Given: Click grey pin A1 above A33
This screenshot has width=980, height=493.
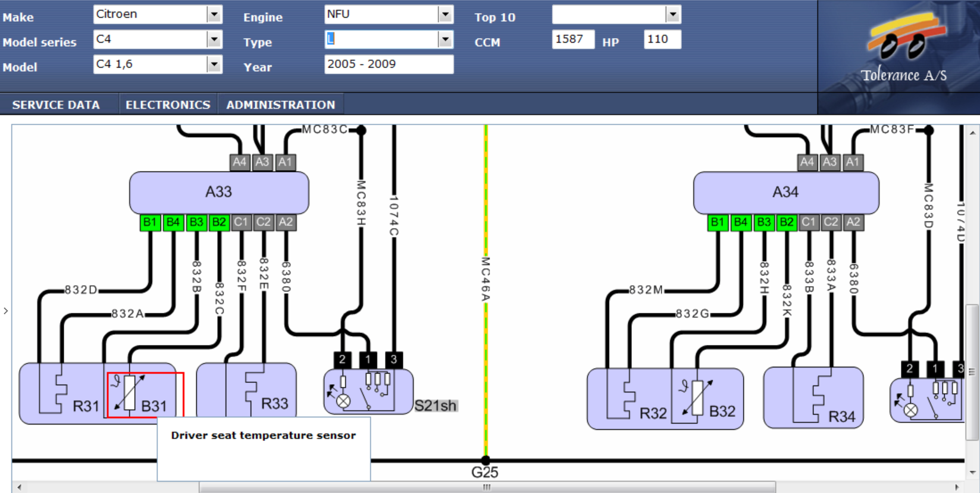Looking at the screenshot, I should click(x=286, y=162).
